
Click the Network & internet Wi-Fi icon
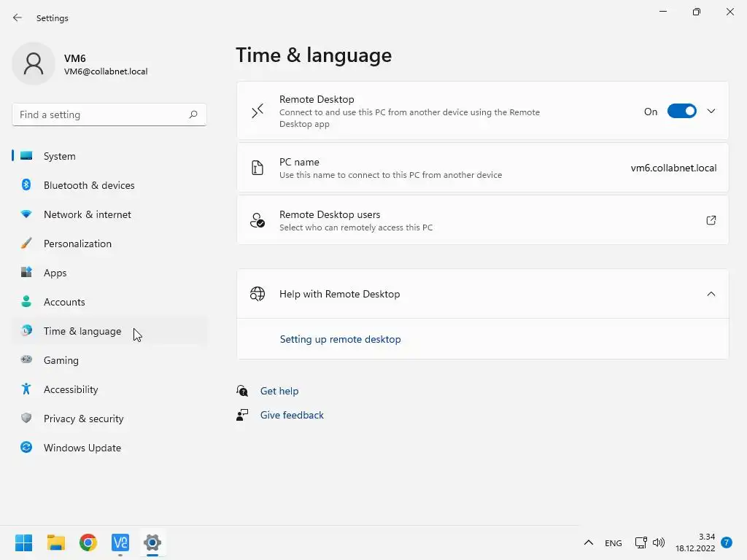click(x=26, y=214)
